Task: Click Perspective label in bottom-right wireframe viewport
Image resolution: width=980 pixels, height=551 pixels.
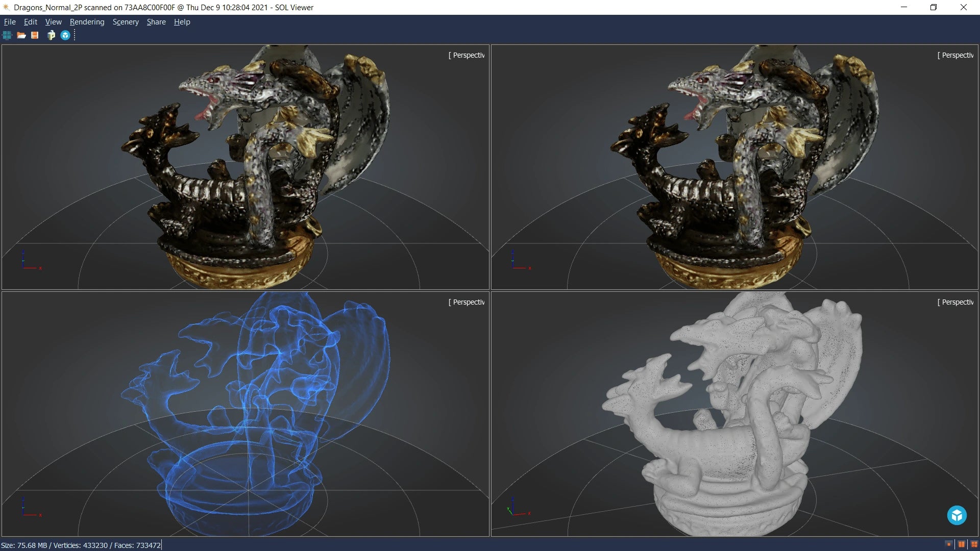Action: click(x=955, y=302)
